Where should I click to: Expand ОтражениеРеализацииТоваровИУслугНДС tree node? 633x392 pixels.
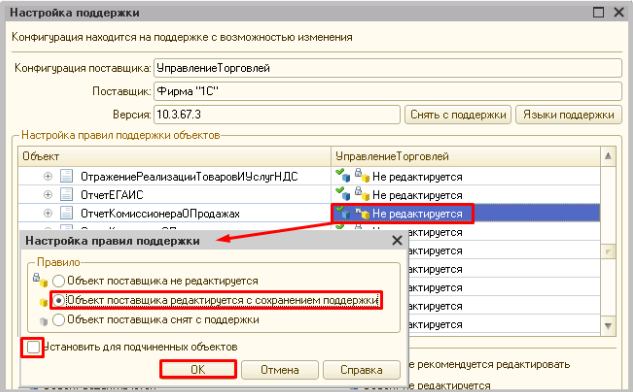point(48,176)
